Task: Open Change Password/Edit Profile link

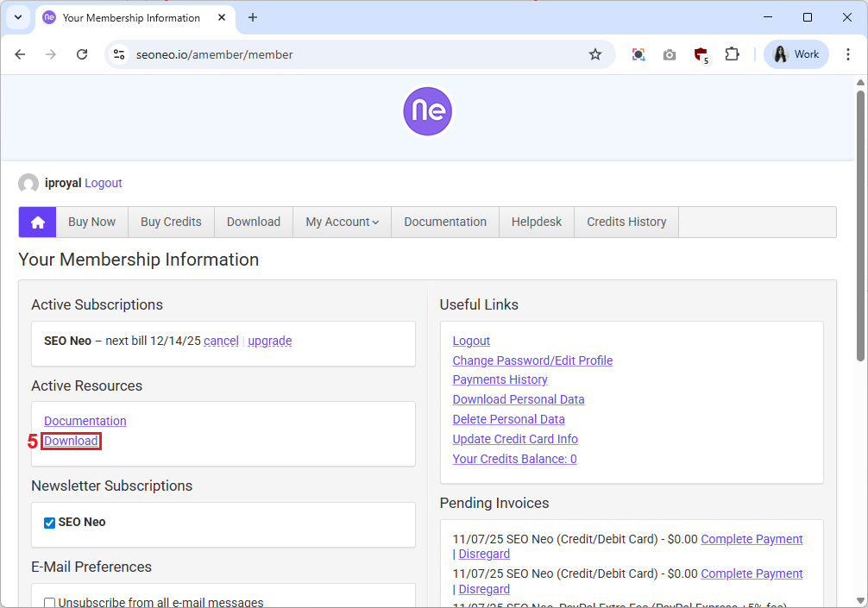Action: coord(532,360)
